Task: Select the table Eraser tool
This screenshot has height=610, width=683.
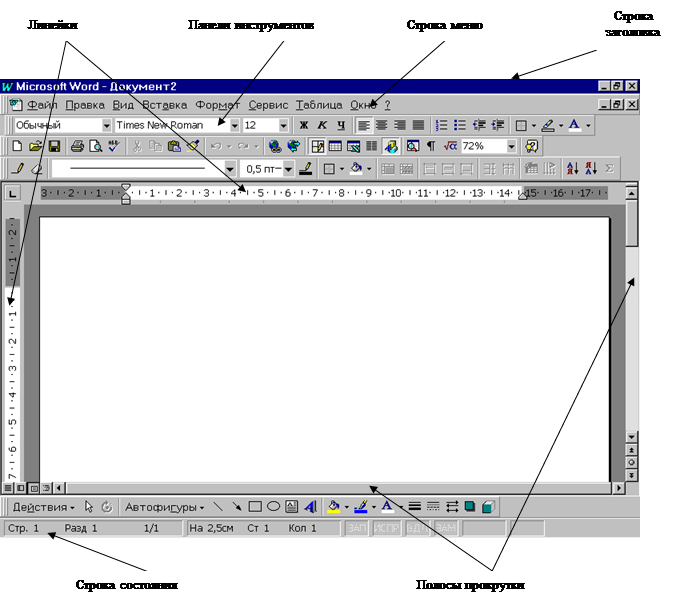Action: 37,169
